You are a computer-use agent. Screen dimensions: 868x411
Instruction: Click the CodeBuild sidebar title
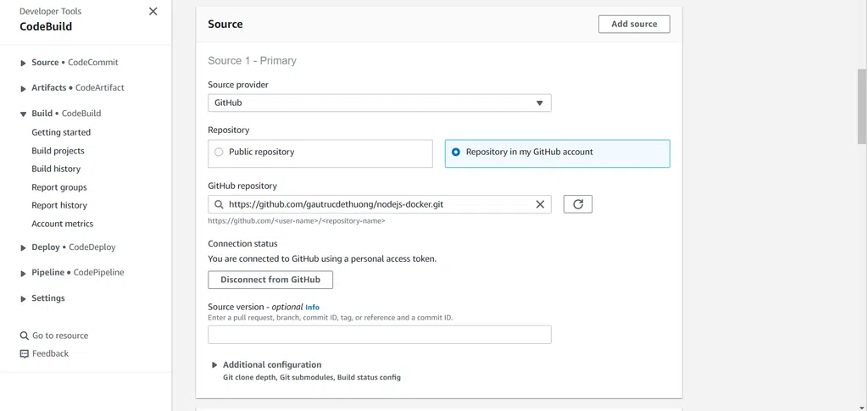46,26
